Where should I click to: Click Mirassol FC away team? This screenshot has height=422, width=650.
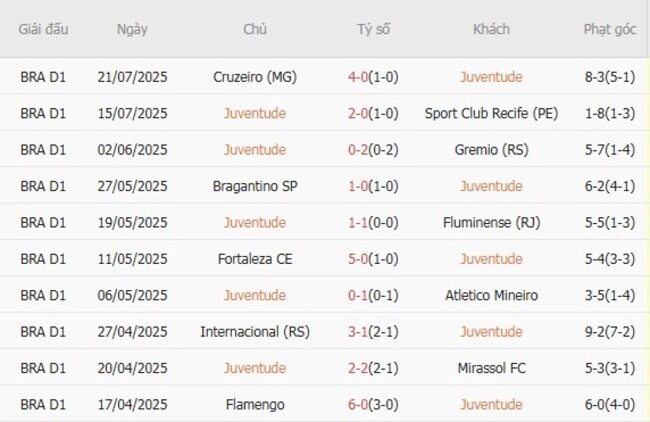(491, 368)
